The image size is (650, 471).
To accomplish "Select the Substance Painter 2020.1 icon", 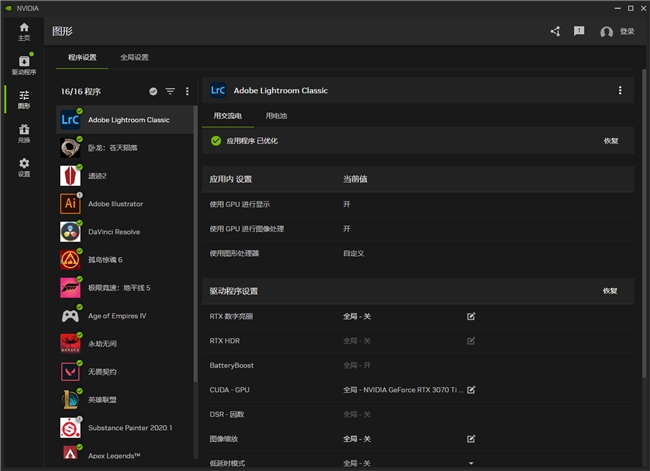I will pos(70,427).
